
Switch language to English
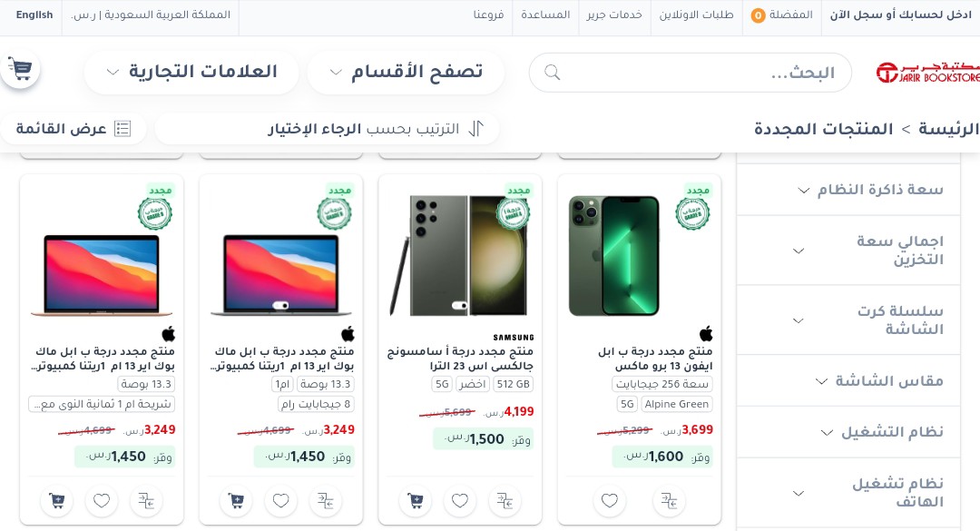click(x=34, y=15)
